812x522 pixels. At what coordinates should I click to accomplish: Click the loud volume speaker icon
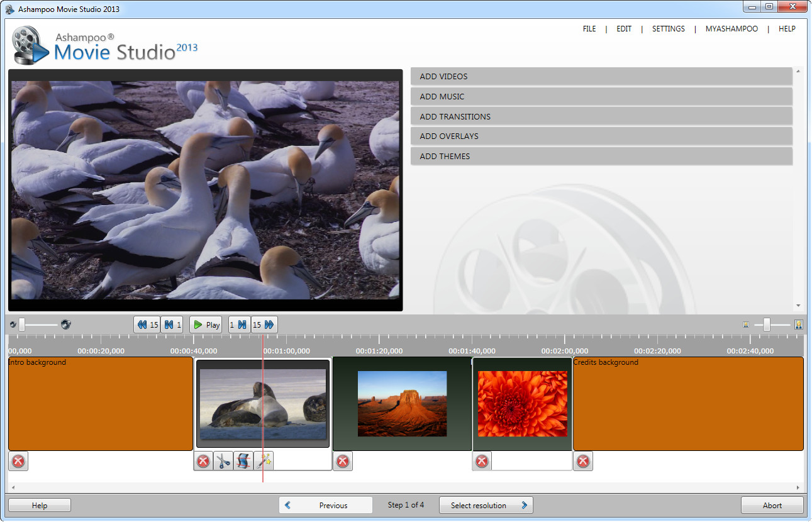click(x=66, y=325)
